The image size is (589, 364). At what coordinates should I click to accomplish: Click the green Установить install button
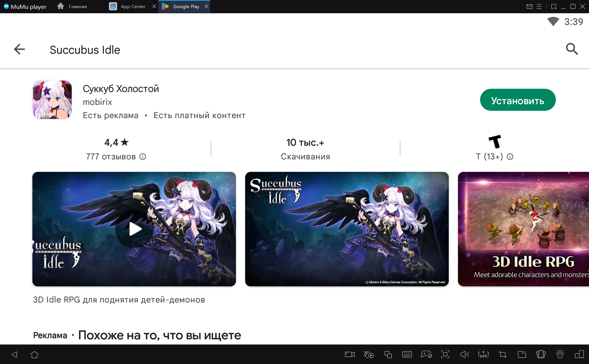coord(518,100)
